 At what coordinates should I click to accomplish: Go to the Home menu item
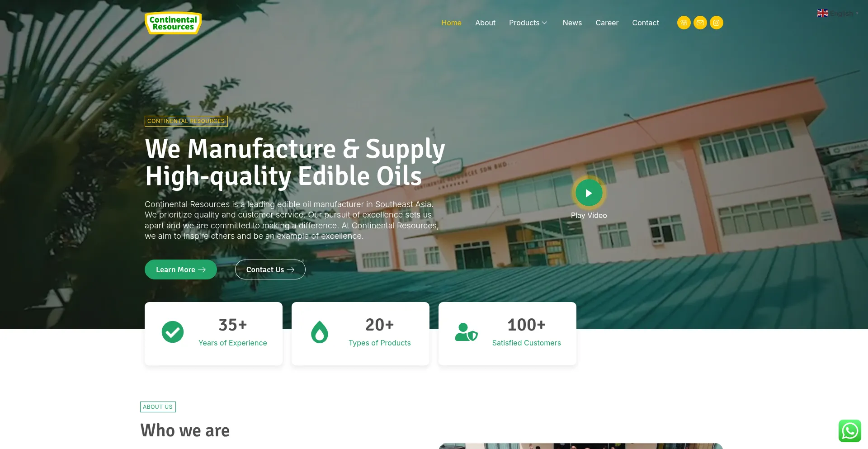tap(451, 23)
